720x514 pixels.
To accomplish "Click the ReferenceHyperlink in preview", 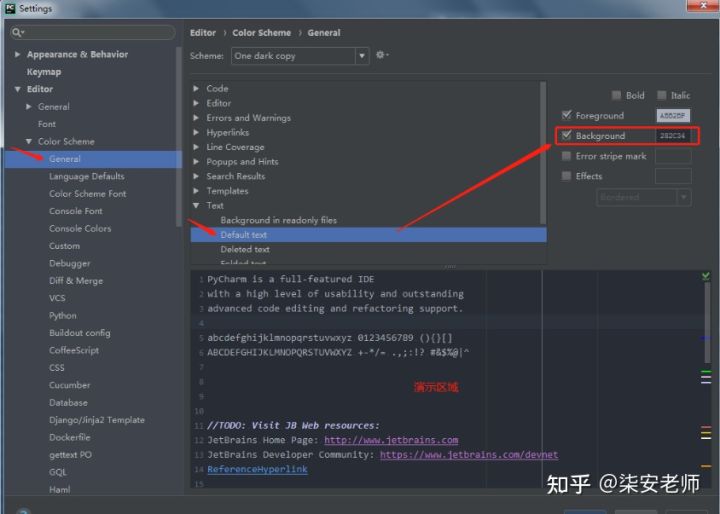I will pyautogui.click(x=257, y=469).
